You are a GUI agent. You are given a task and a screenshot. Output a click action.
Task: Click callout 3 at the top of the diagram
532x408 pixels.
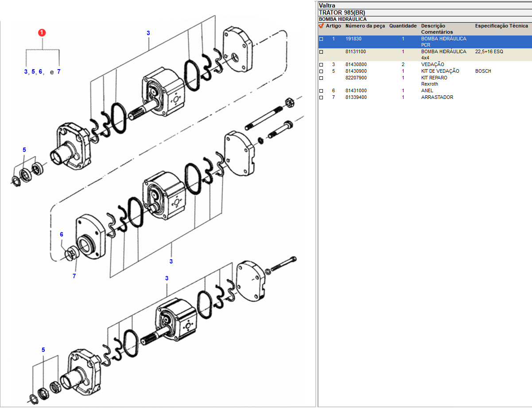pyautogui.click(x=148, y=33)
